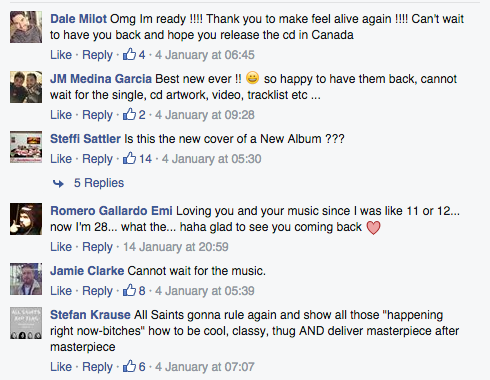Open Stefan Krause's All Saints avatar
Viewport: 490px width, 380px height.
pos(26,323)
